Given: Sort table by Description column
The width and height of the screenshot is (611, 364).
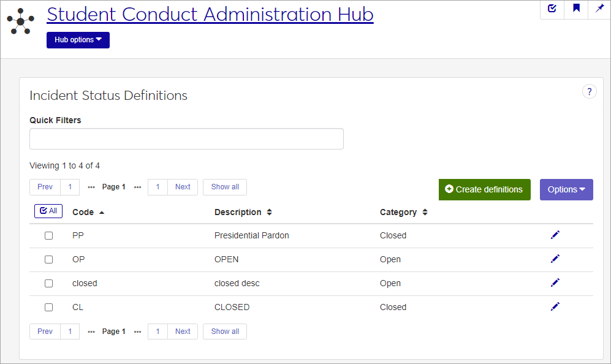Looking at the screenshot, I should pyautogui.click(x=243, y=212).
